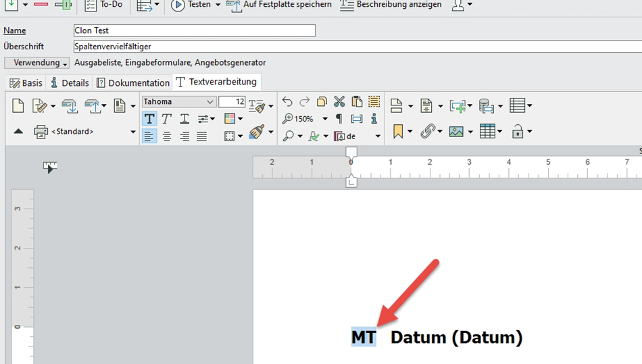The height and width of the screenshot is (364, 642).
Task: Toggle bold text formatting
Action: pos(149,119)
